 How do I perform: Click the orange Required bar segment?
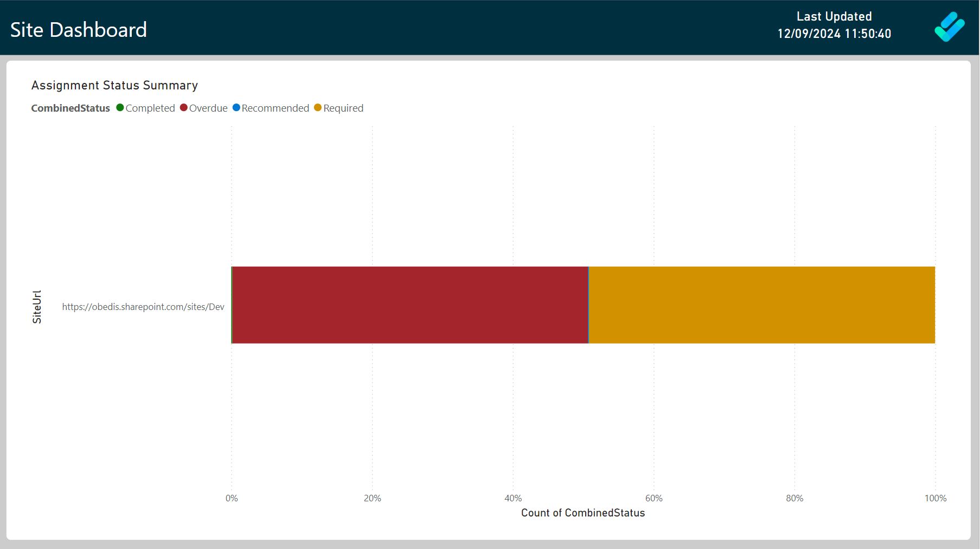coord(762,305)
